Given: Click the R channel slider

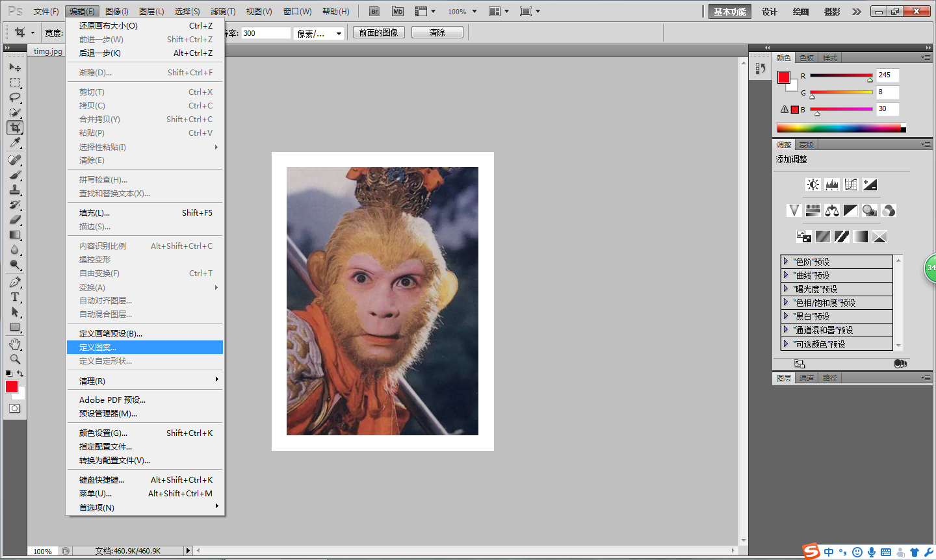Looking at the screenshot, I should tap(841, 77).
